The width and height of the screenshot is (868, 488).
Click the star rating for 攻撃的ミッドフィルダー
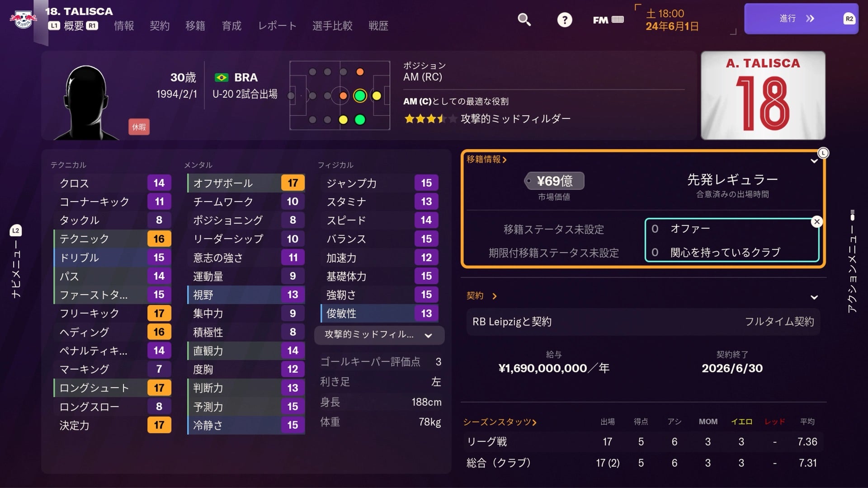[x=430, y=118]
